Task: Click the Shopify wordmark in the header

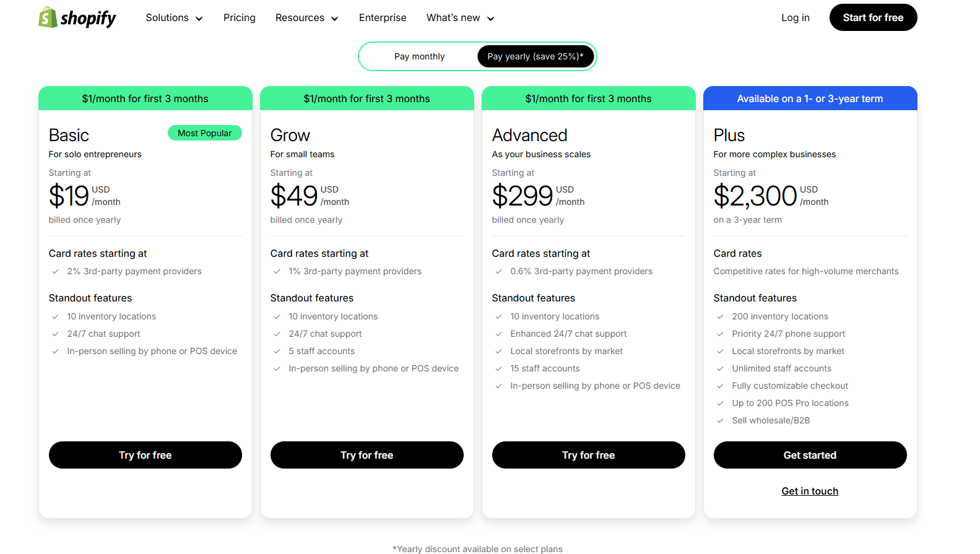Action: coord(89,18)
